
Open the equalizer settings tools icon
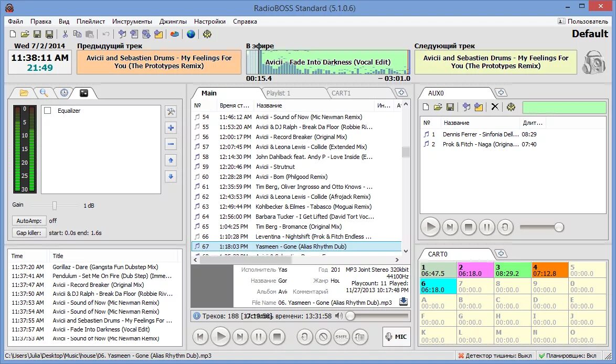[171, 112]
